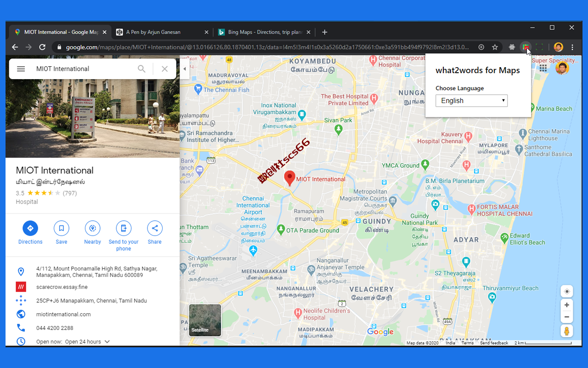This screenshot has width=588, height=368.
Task: Go back in browser
Action: point(15,47)
